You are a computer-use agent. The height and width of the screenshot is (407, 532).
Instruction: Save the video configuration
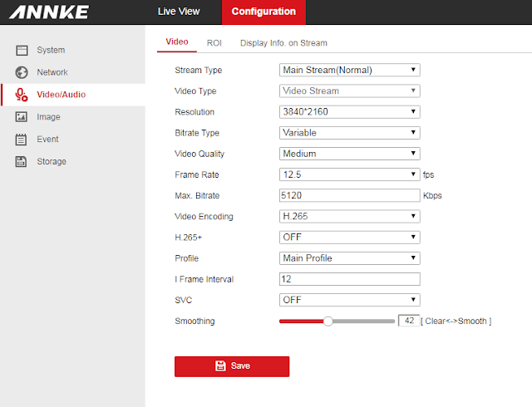click(232, 366)
